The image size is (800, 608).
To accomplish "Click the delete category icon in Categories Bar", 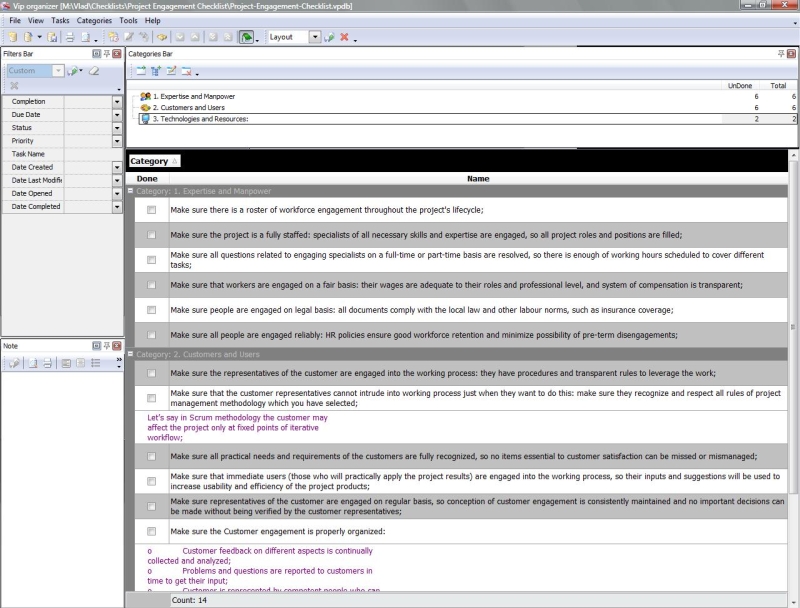I will pos(186,71).
